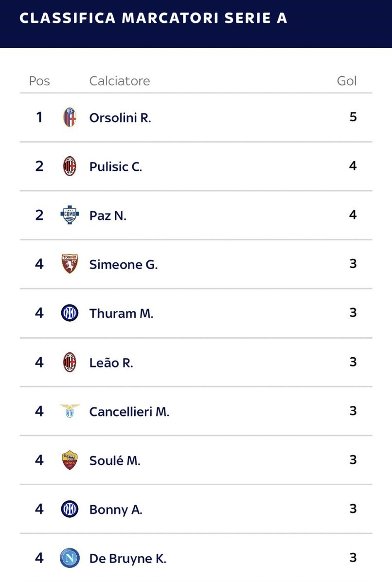Viewport: 392px width, 584px height.
Task: Click the Lazio eagle crest by Cancellieri
Action: pyautogui.click(x=70, y=411)
